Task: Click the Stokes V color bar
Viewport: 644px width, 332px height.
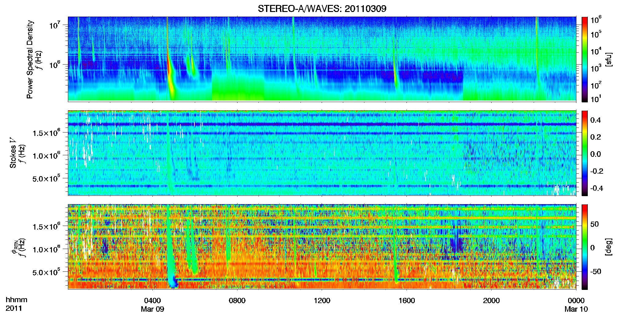Action: pos(585,153)
